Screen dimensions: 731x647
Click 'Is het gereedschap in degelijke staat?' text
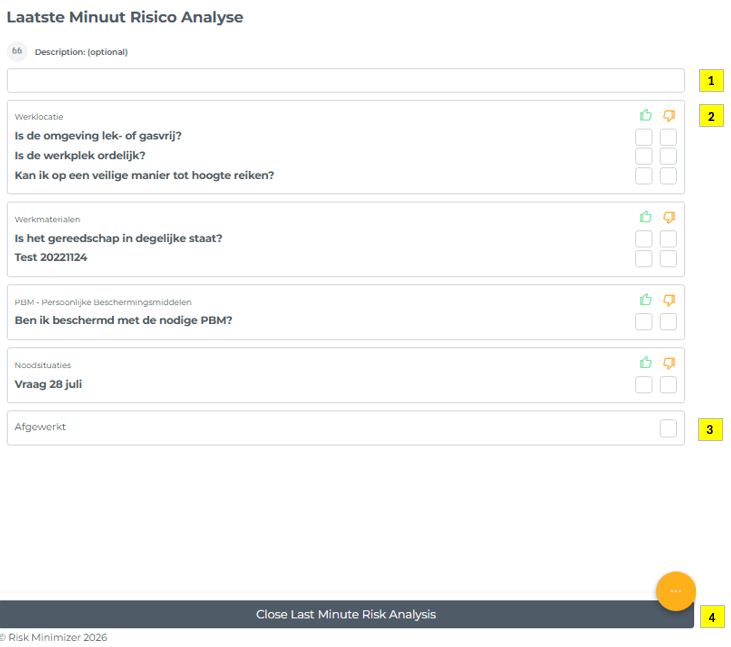[118, 238]
